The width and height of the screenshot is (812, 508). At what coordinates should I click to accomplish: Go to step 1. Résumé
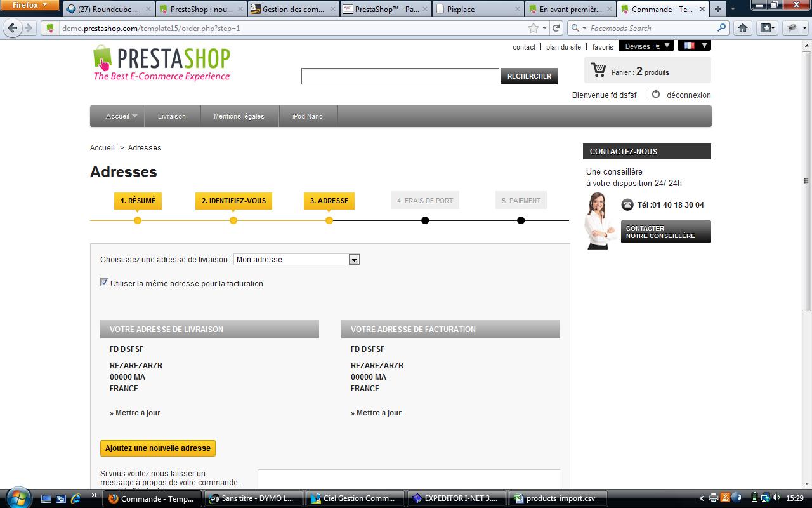tap(138, 201)
